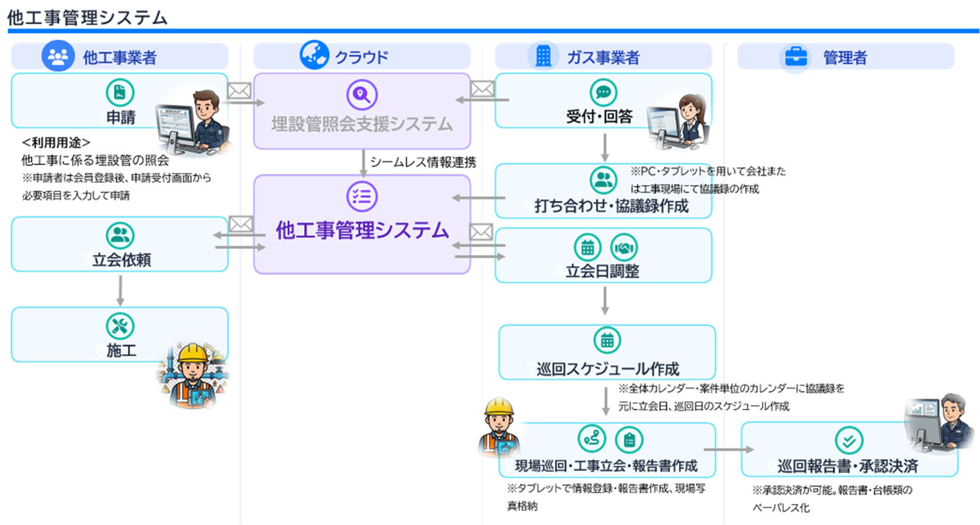980x525 pixels.
Task: Click the 他工事業者 people group icon
Action: [58, 57]
